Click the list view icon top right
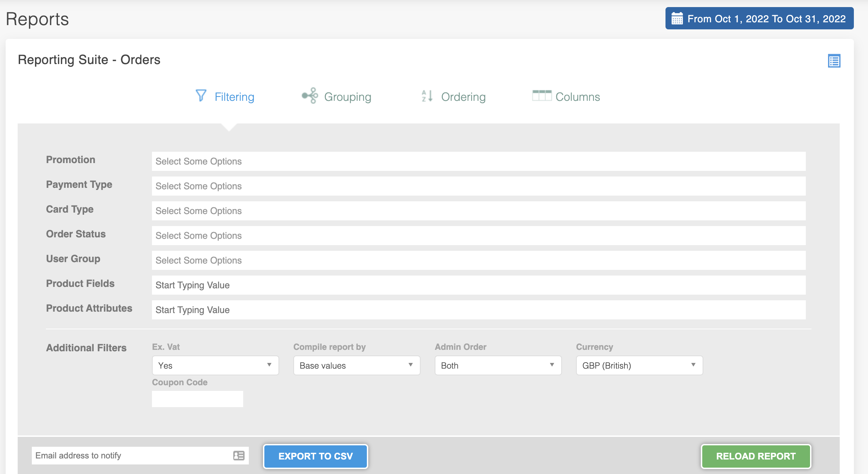Viewport: 868px width, 474px height. [834, 61]
